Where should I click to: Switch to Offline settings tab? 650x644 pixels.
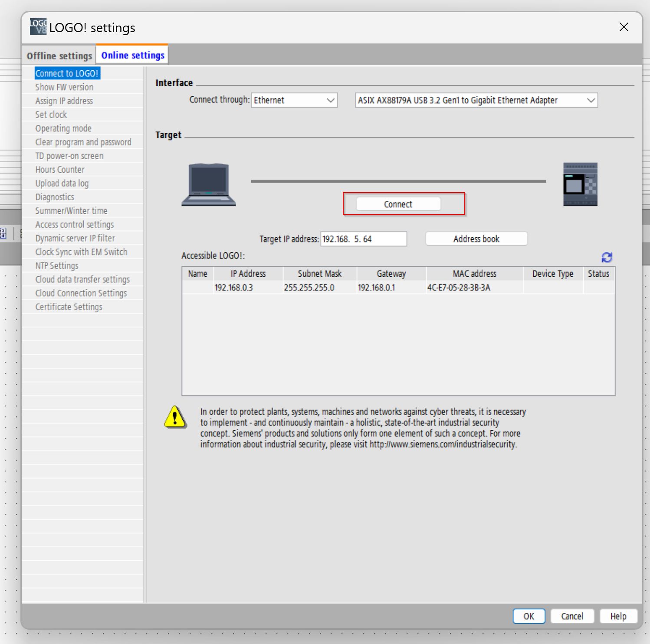(x=59, y=56)
